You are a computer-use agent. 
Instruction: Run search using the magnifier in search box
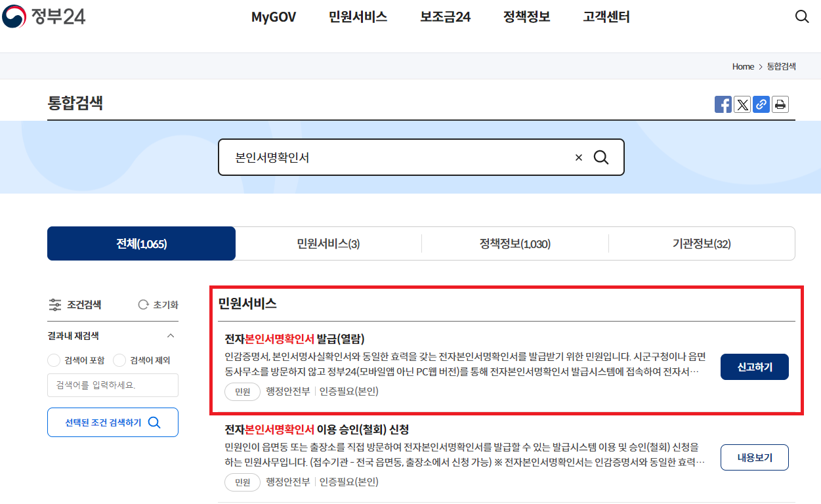(x=601, y=157)
